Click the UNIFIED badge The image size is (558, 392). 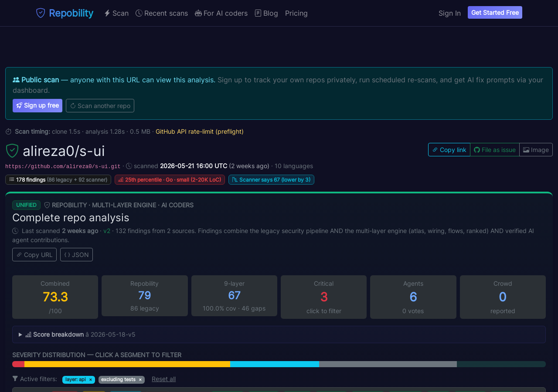(26, 205)
